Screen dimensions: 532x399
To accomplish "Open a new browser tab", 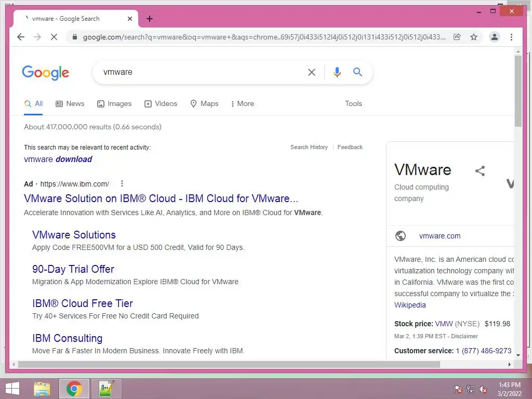I will (150, 19).
